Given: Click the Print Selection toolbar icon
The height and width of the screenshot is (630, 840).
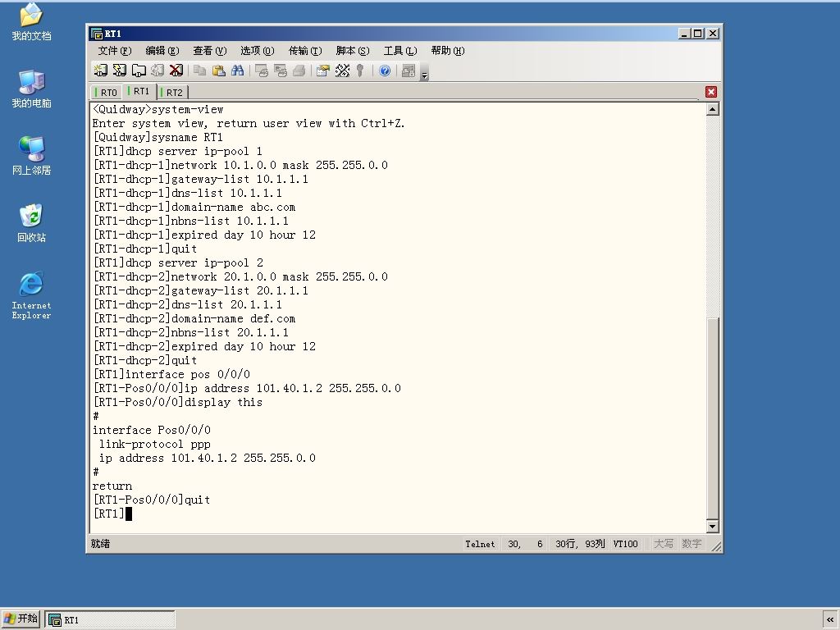Looking at the screenshot, I should (281, 71).
